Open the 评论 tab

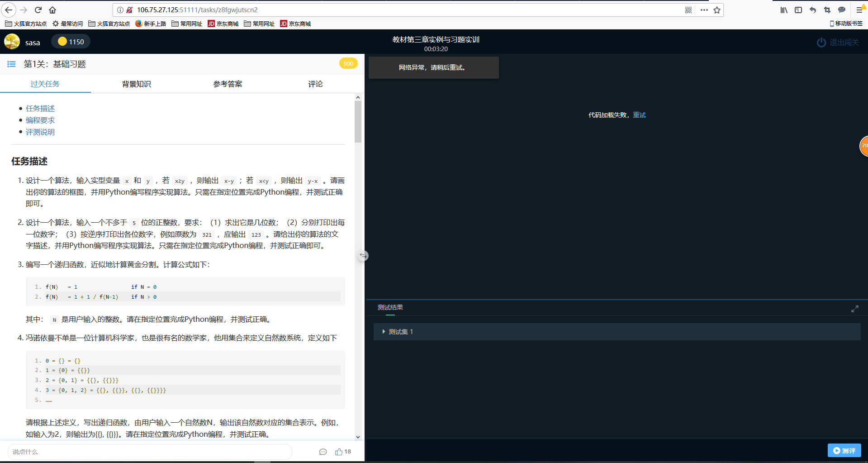[x=316, y=84]
